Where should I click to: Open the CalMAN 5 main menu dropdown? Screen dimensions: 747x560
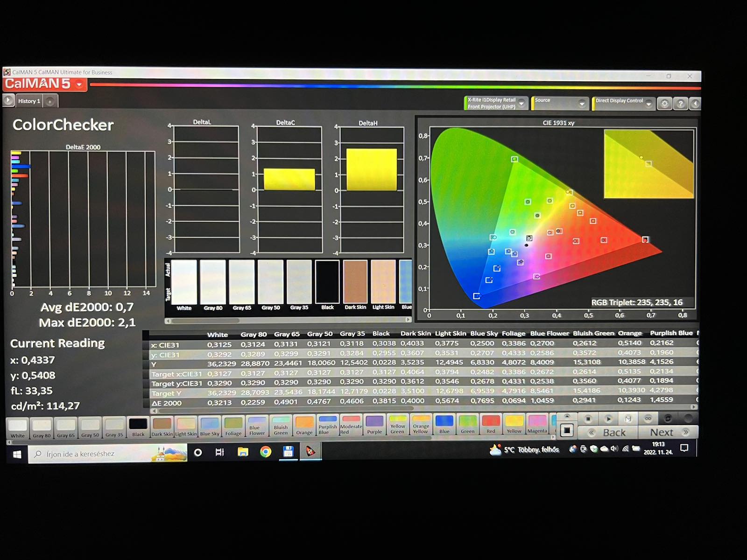tap(79, 84)
